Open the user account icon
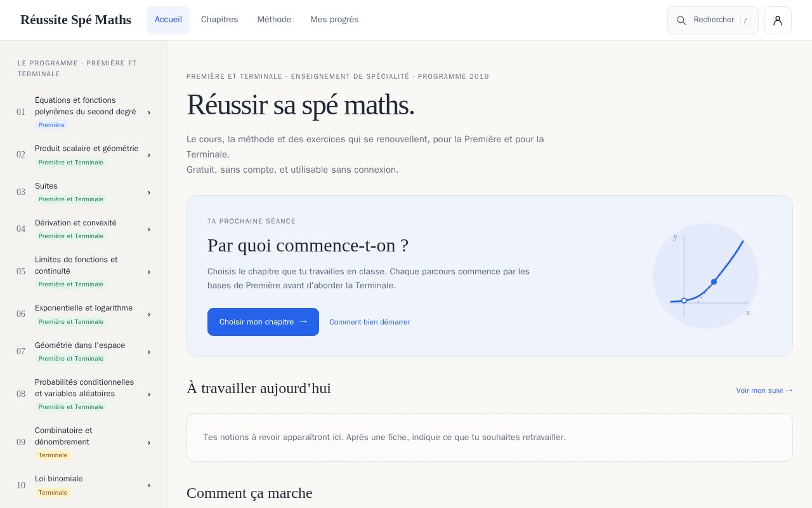Screen dimensions: 812x508 [x=777, y=20]
